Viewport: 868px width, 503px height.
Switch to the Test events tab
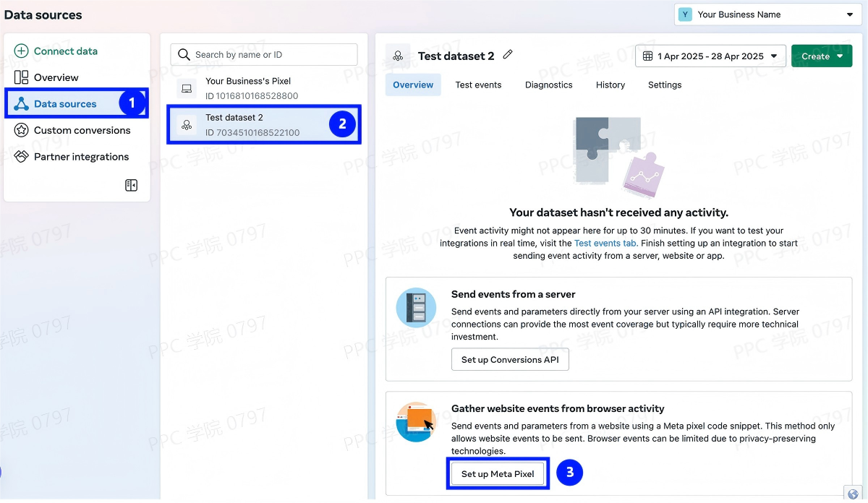(478, 85)
